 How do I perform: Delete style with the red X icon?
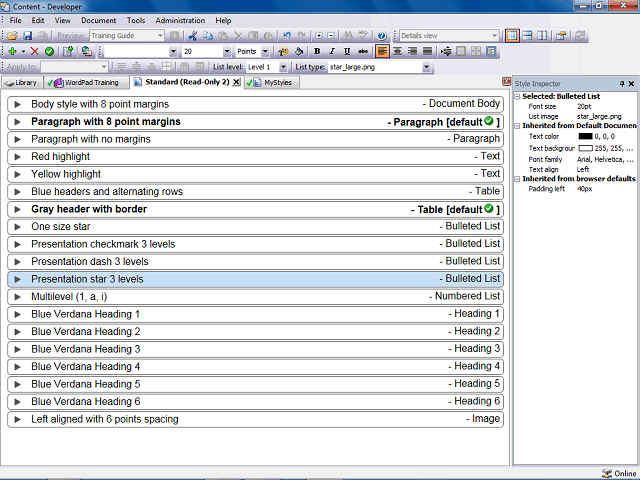point(35,51)
